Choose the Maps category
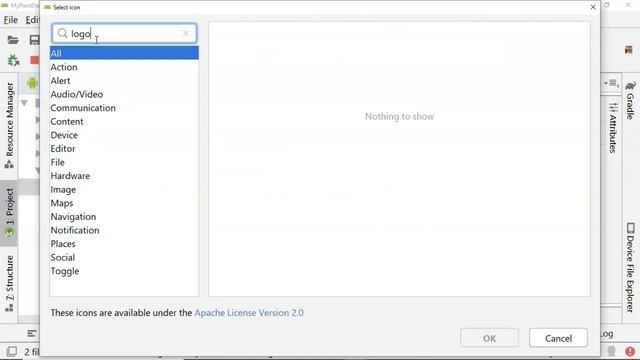 click(x=124, y=203)
